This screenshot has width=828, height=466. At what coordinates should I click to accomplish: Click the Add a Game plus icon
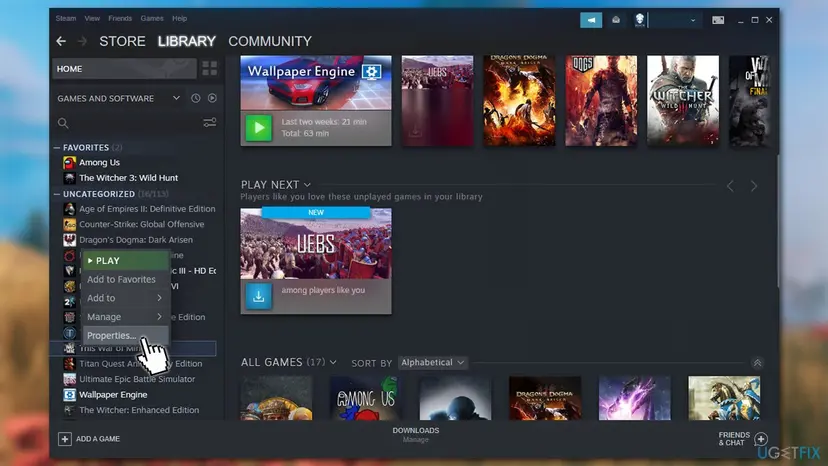click(x=64, y=439)
